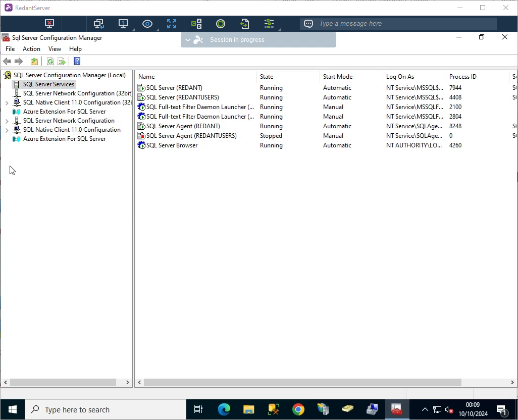This screenshot has width=518, height=420.
Task: Click the services list horizontal scrollbar
Action: (302, 383)
